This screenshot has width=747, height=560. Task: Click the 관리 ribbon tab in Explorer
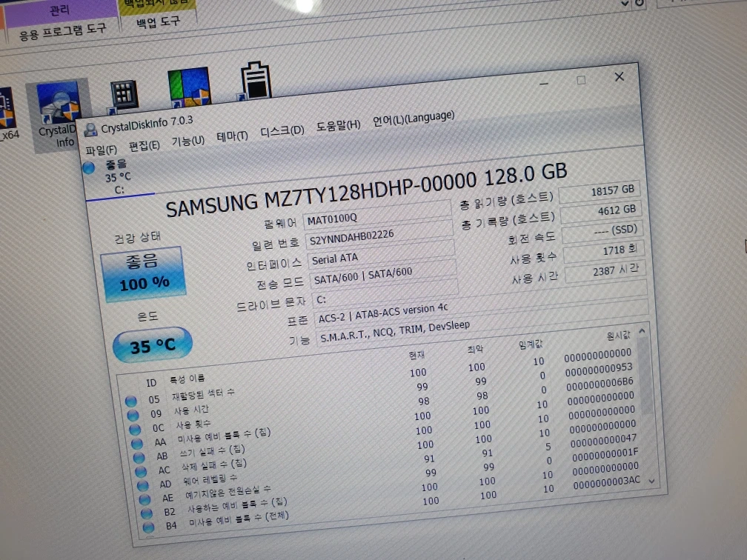tap(60, 10)
